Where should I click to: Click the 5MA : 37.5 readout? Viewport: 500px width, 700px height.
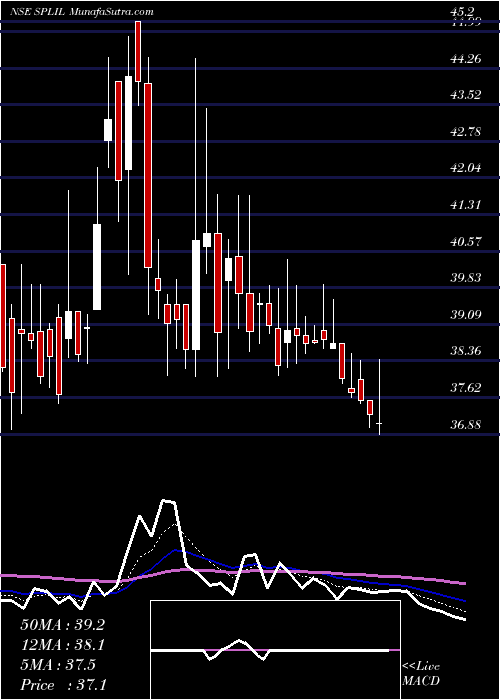tap(58, 665)
